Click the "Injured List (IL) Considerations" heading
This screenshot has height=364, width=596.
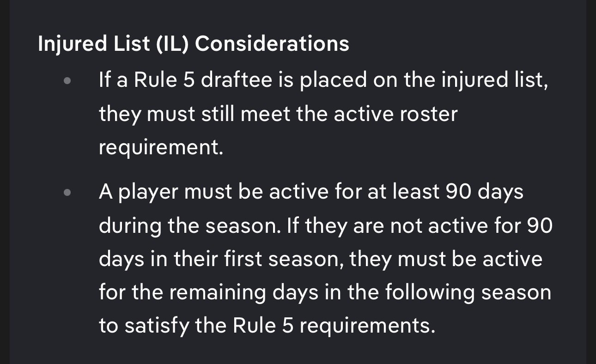[193, 44]
